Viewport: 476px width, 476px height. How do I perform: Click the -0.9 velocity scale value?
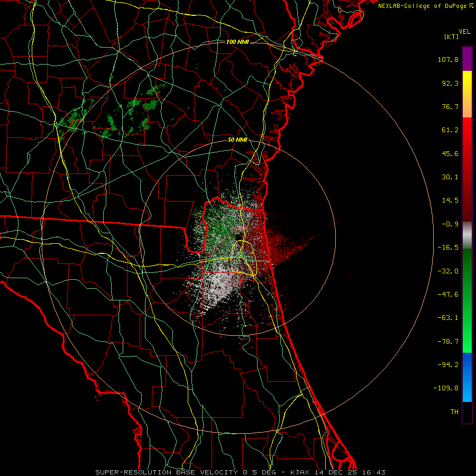coord(450,224)
